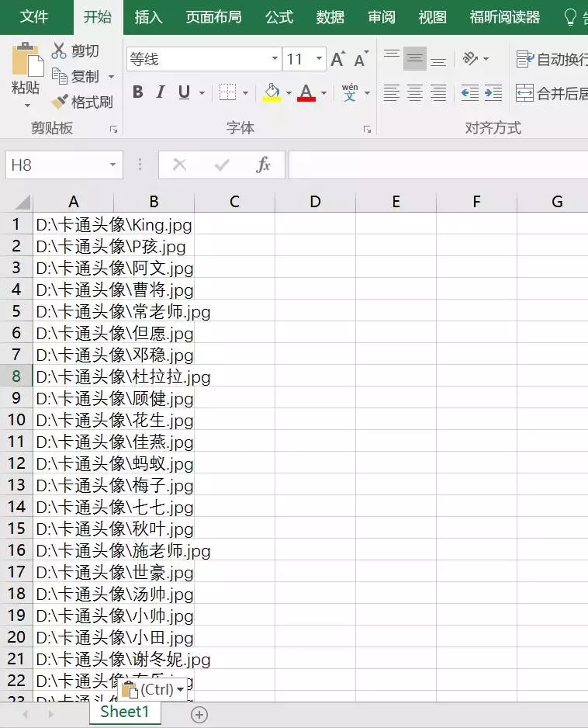Switch to 审阅 Review tab
Screen dimensions: 588x728
point(382,17)
